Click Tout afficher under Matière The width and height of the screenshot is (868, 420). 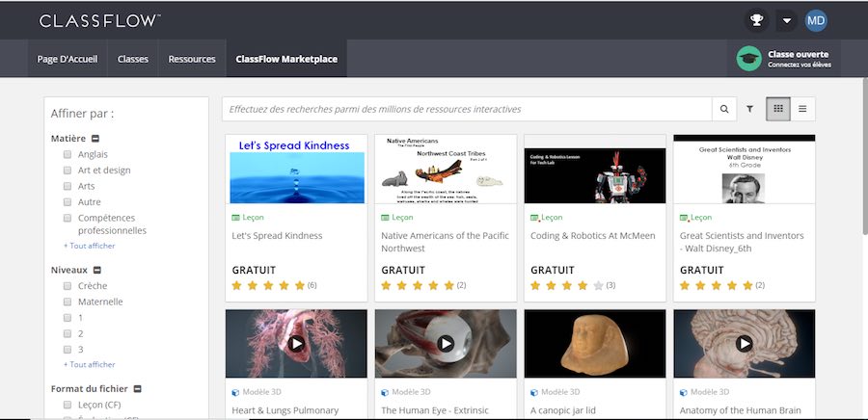(89, 246)
